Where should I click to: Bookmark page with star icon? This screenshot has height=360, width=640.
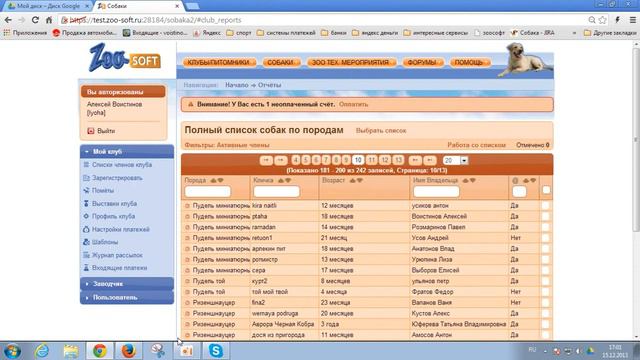(603, 20)
